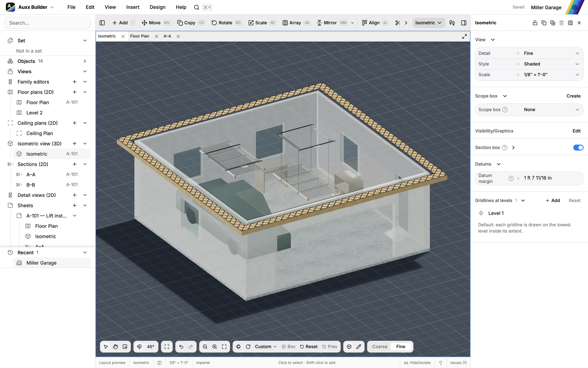Open the Custom orientation dropdown

pos(266,347)
